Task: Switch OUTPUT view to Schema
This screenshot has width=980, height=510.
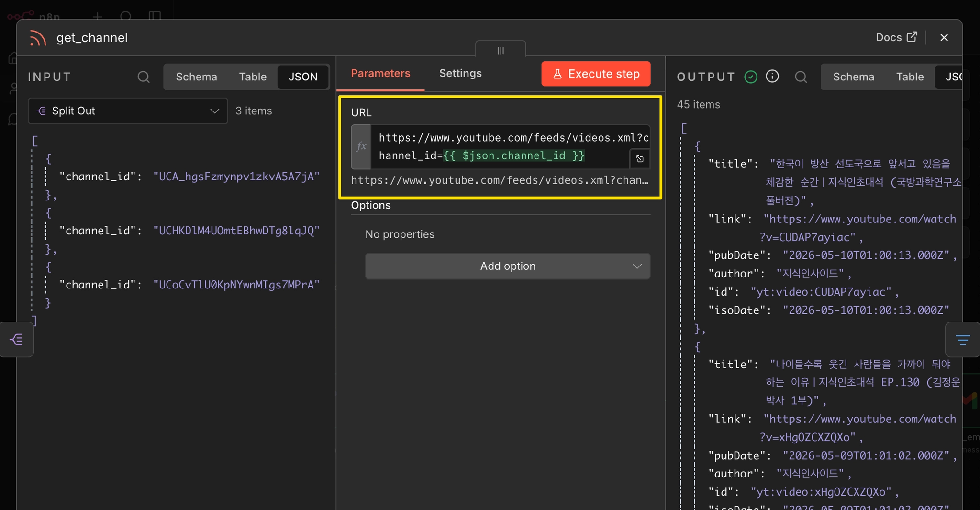Action: click(x=853, y=77)
